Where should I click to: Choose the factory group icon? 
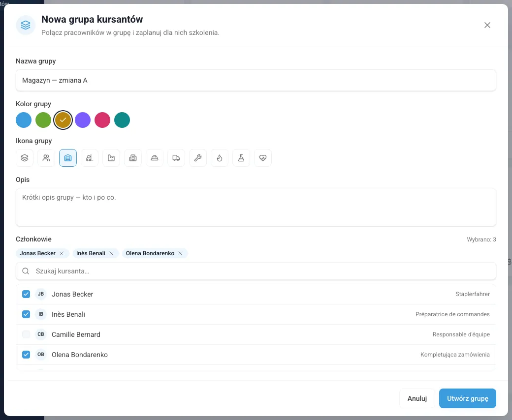(x=111, y=158)
